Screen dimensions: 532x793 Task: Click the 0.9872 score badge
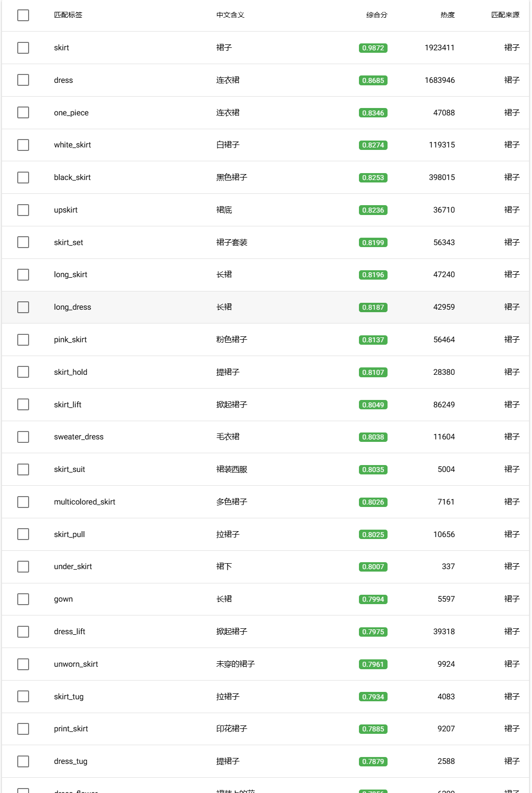pos(373,48)
